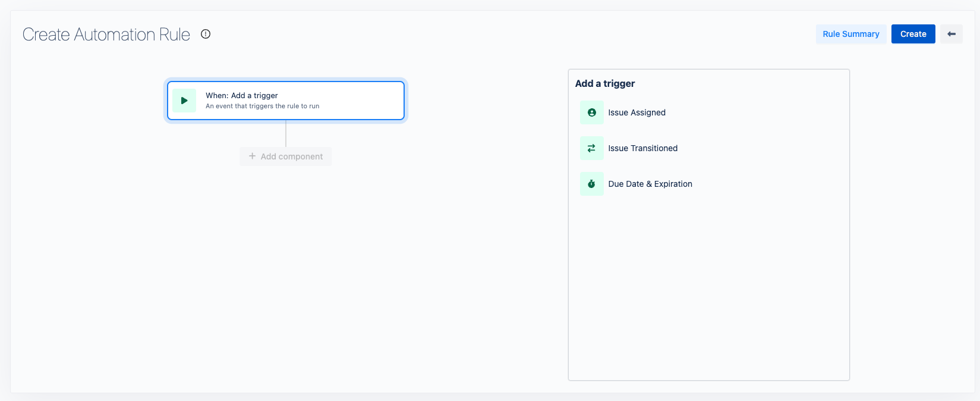Viewport: 980px width, 401px height.
Task: Click the plus icon on Add component
Action: 252,156
